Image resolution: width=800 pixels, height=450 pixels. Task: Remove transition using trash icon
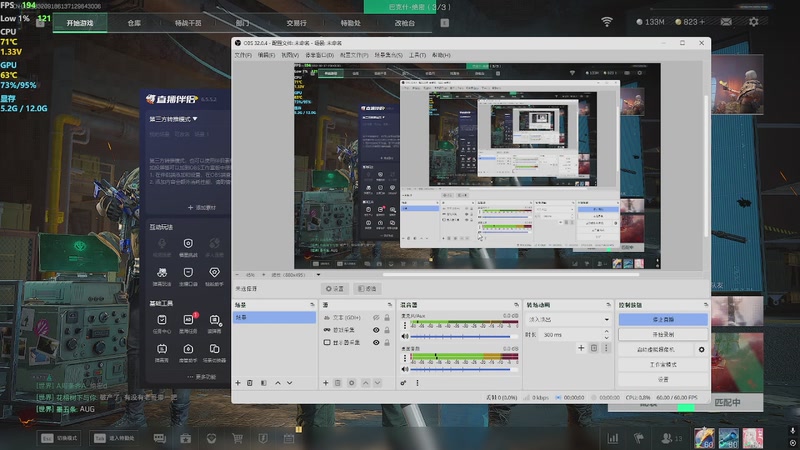pos(594,348)
